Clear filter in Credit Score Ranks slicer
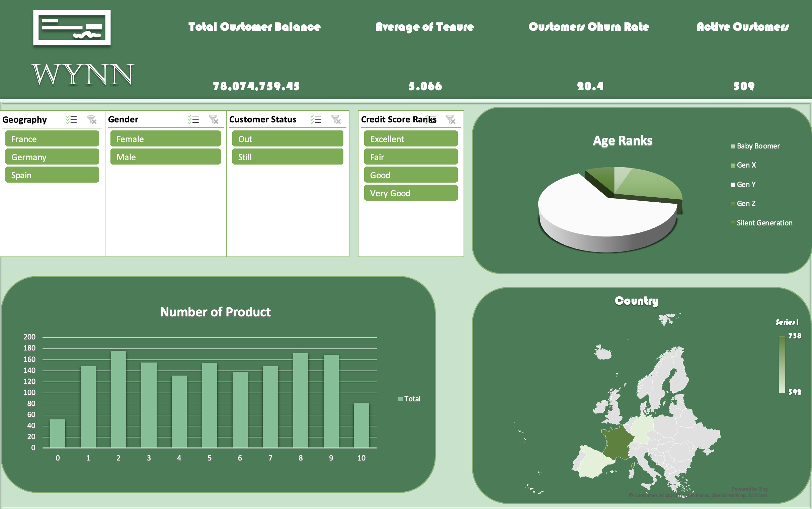 (x=451, y=119)
